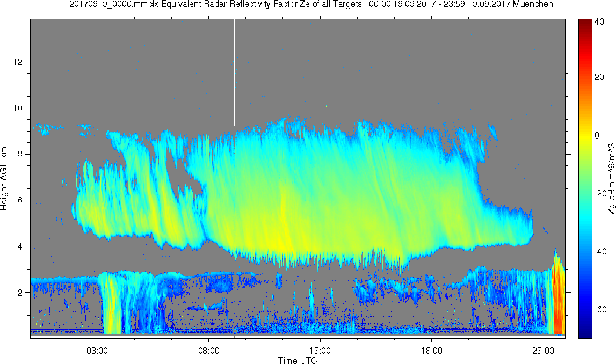Click the yellow zone of colorbar
Viewport: 616px width, 364px height.
coord(585,135)
